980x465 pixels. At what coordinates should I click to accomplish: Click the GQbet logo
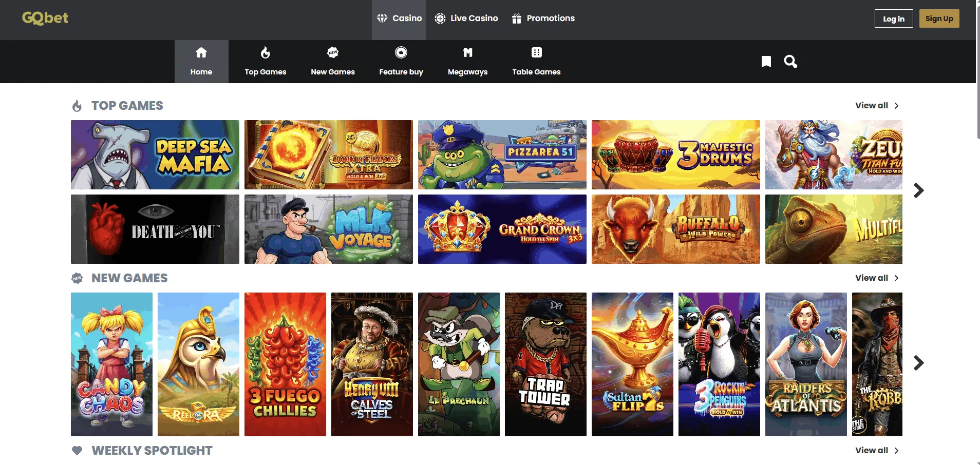(45, 18)
